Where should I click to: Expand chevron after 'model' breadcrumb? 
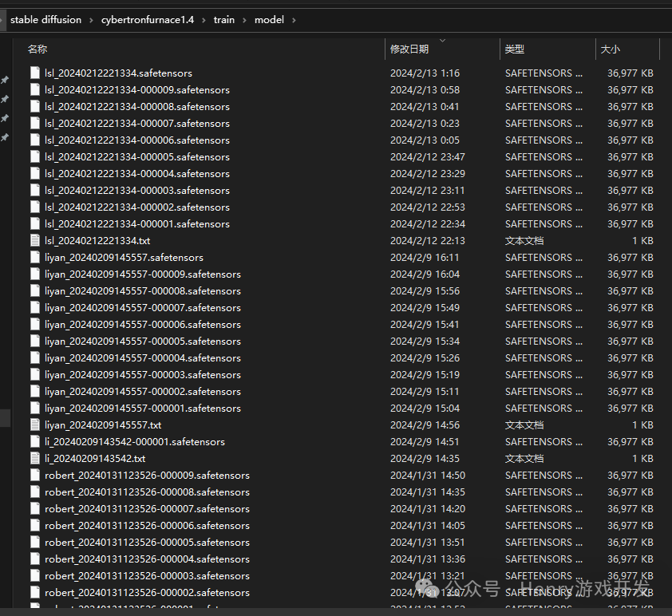point(294,20)
